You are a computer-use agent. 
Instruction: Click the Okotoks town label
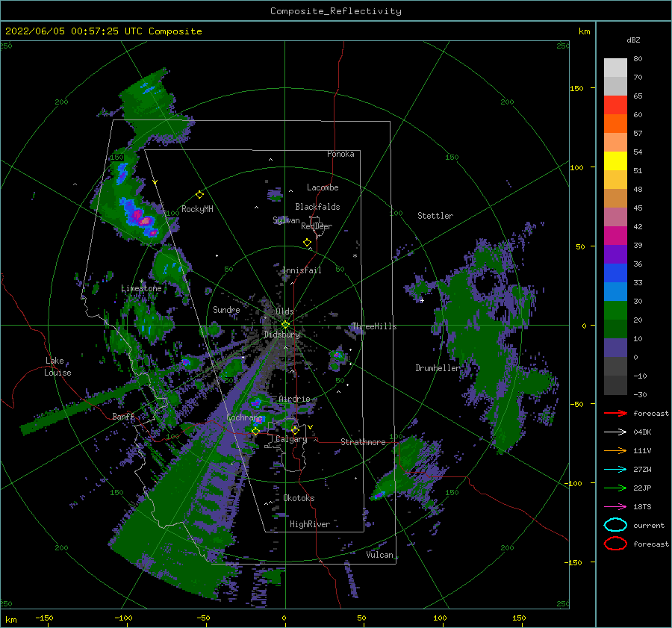(x=299, y=498)
